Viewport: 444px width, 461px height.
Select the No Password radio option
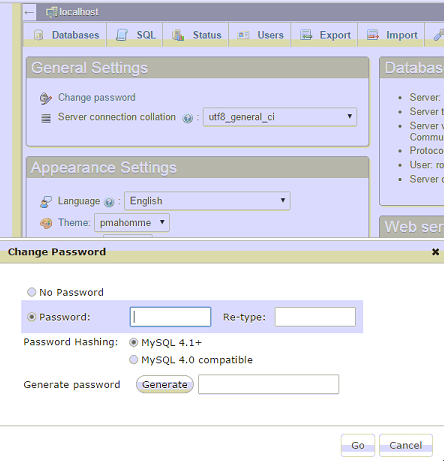[x=31, y=292]
